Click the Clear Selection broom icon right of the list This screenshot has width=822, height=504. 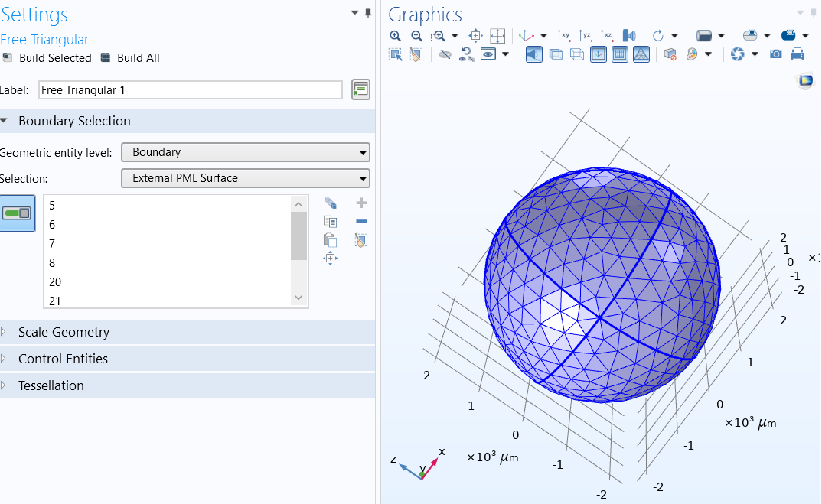pyautogui.click(x=361, y=240)
